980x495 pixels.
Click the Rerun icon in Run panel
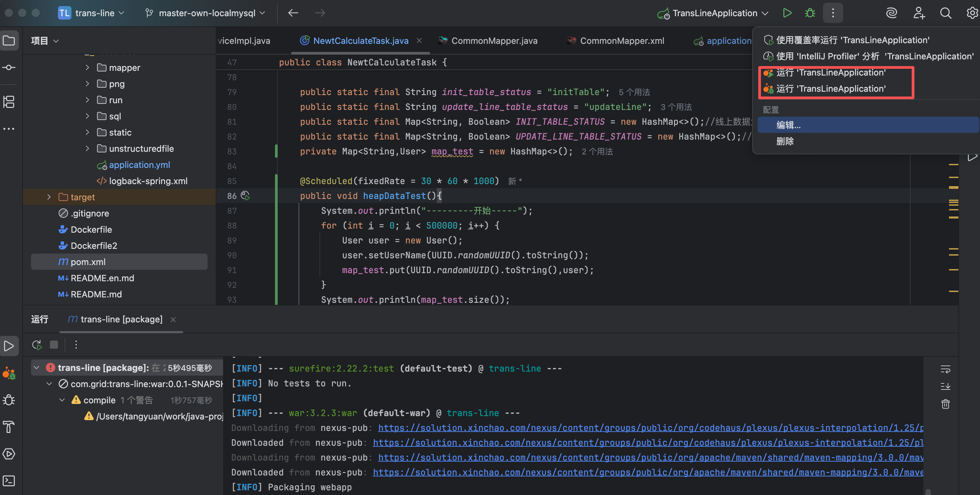pyautogui.click(x=37, y=345)
